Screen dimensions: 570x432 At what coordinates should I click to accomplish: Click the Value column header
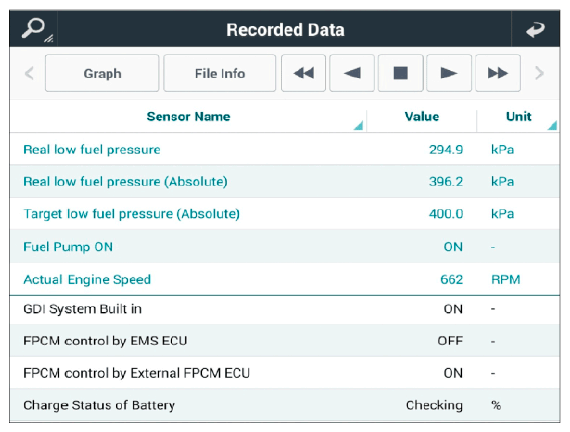pos(422,116)
